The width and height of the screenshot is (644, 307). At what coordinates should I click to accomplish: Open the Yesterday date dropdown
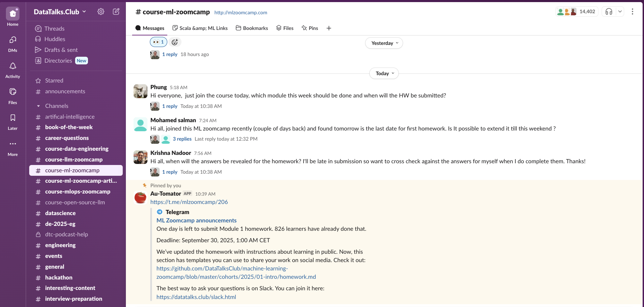pyautogui.click(x=384, y=43)
